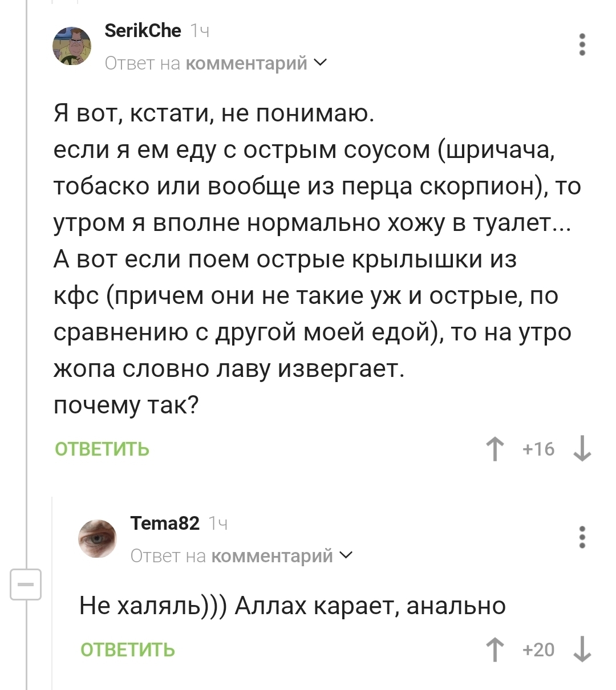
Task: Follow 'Ответ на комментарий' link under Tema82
Action: click(x=232, y=555)
